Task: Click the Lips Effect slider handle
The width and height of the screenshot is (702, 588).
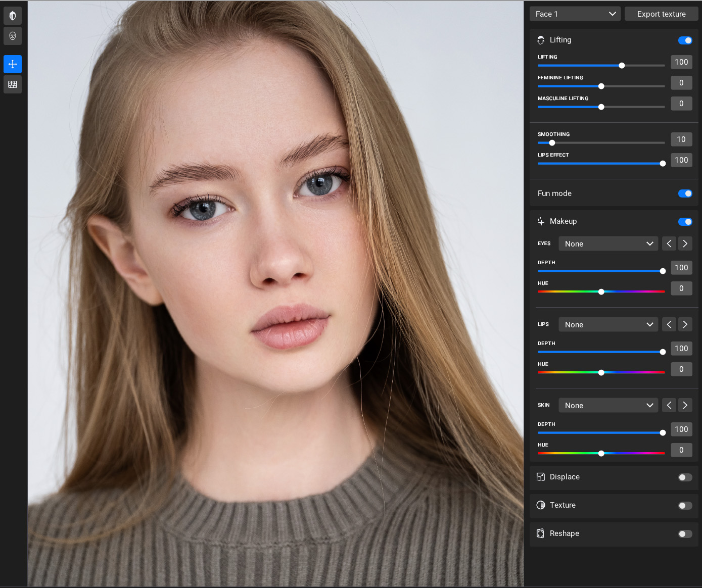Action: pos(663,164)
